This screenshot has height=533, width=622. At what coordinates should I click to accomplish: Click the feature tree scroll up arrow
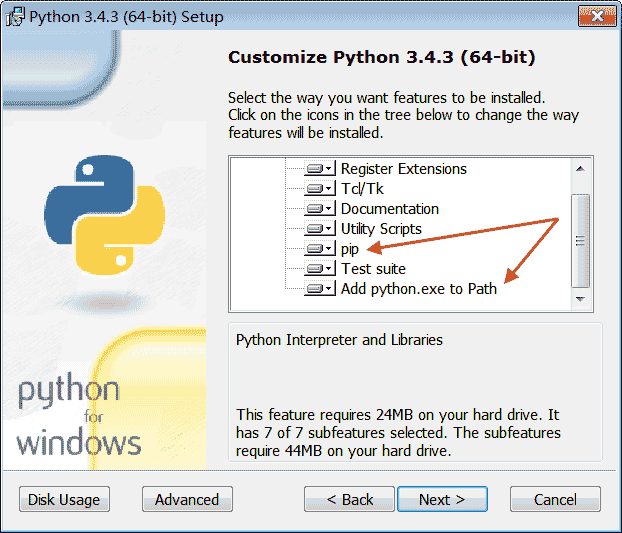pyautogui.click(x=580, y=169)
